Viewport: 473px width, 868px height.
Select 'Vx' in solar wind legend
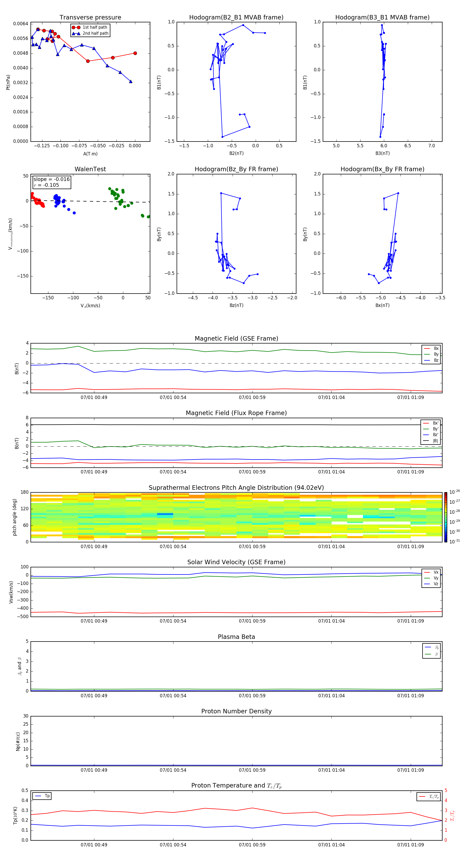click(x=431, y=572)
